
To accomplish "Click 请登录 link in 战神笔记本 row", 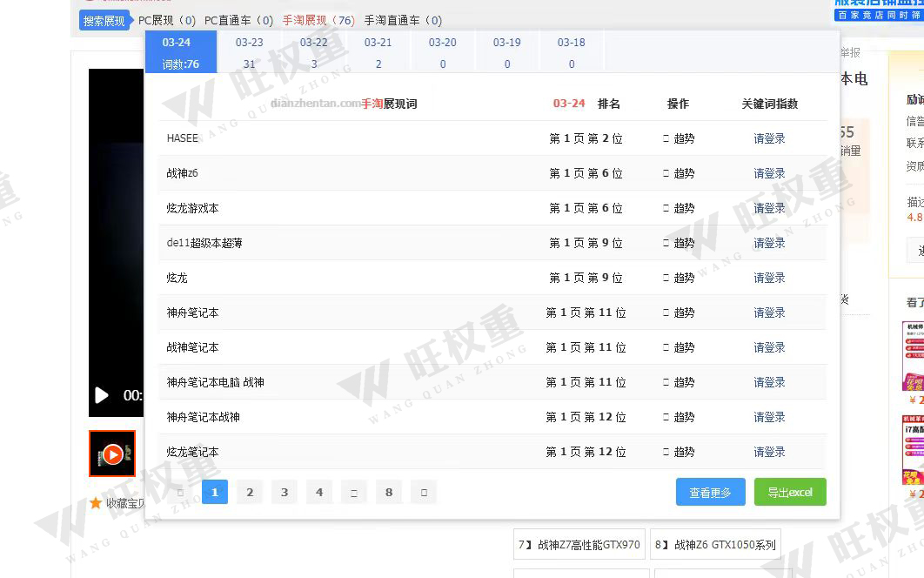I will (x=770, y=347).
